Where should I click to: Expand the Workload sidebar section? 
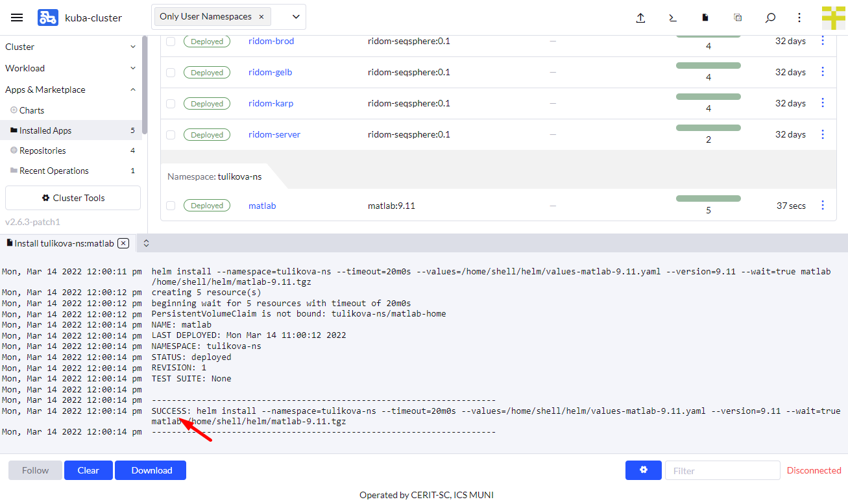tap(71, 68)
